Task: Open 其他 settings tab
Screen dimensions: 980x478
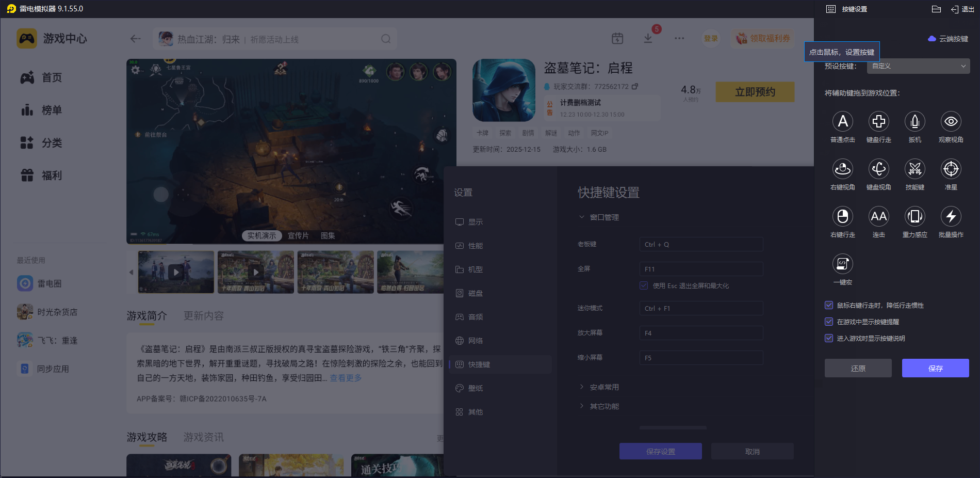Action: tap(500, 412)
